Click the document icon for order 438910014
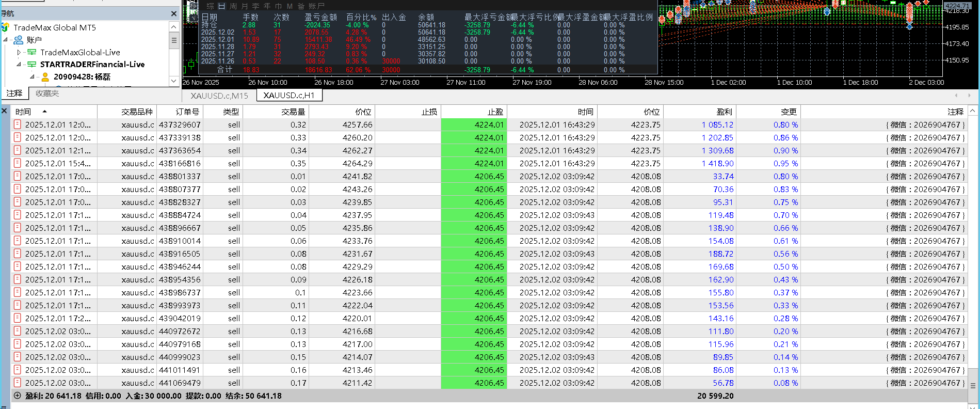This screenshot has width=980, height=409. point(17,241)
